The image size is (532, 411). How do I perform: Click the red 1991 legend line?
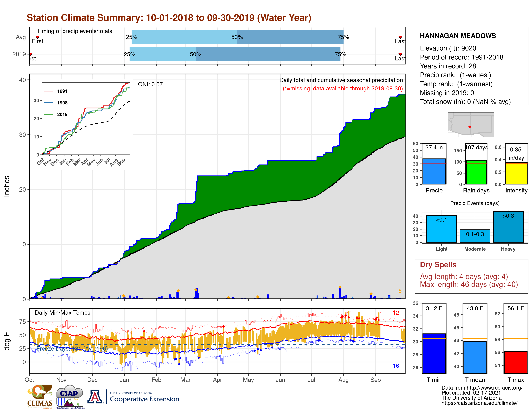[x=48, y=91]
